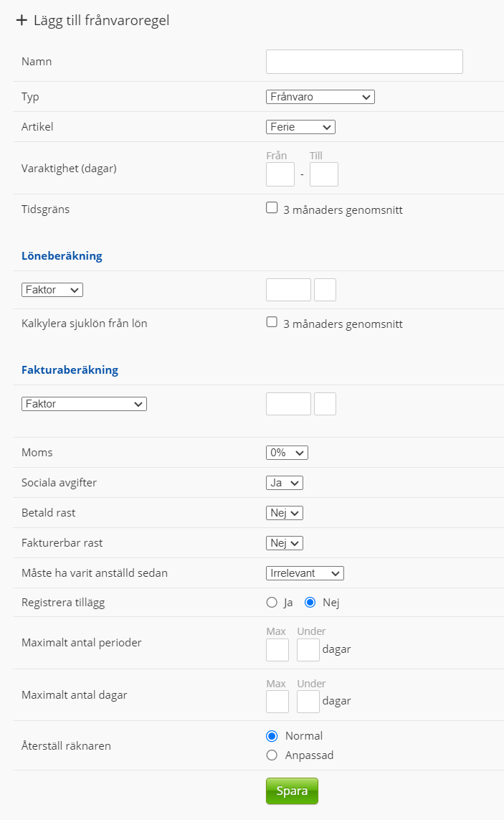504x820 pixels.
Task: Open the Fakturerbar rast dropdown
Action: pyautogui.click(x=285, y=543)
